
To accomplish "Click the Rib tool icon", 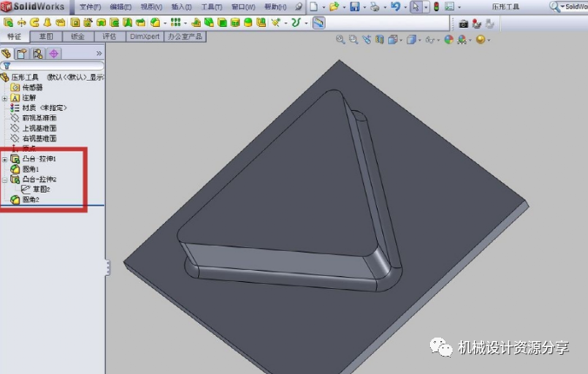I will pos(195,23).
